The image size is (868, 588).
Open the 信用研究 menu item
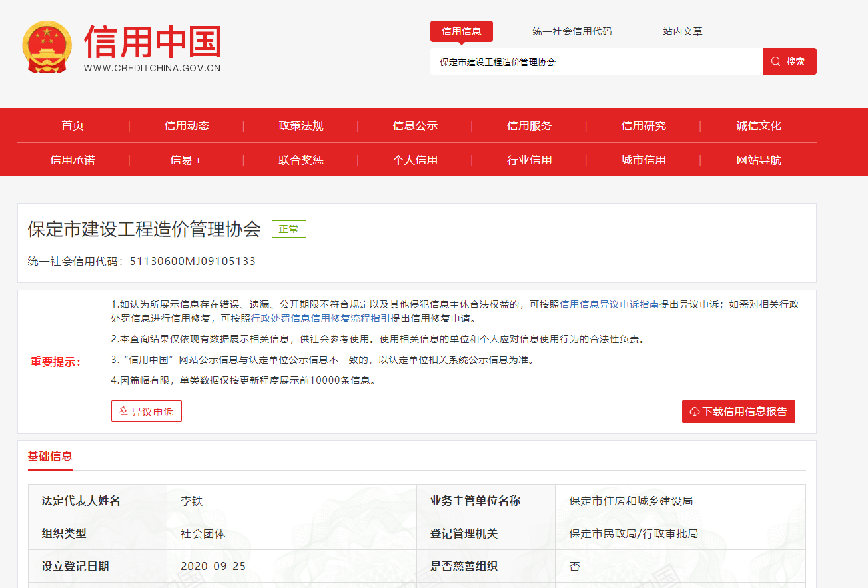point(644,125)
